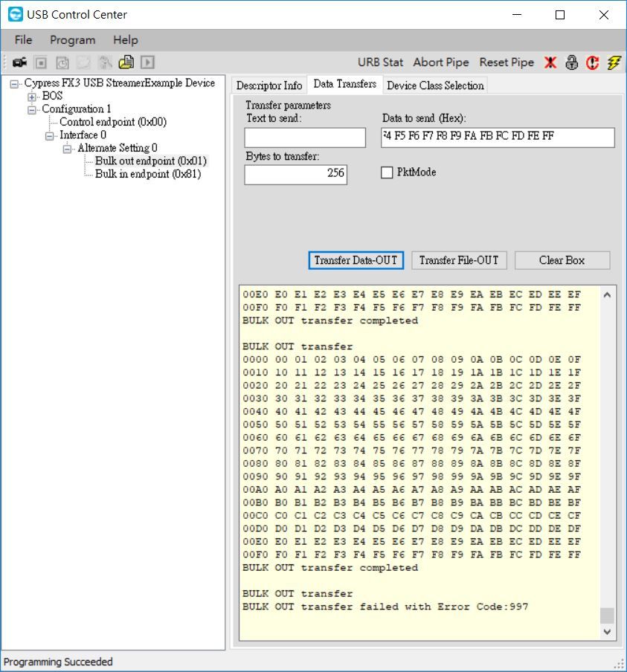The image size is (627, 672).
Task: Enable the PktMode checkbox
Action: pyautogui.click(x=387, y=172)
